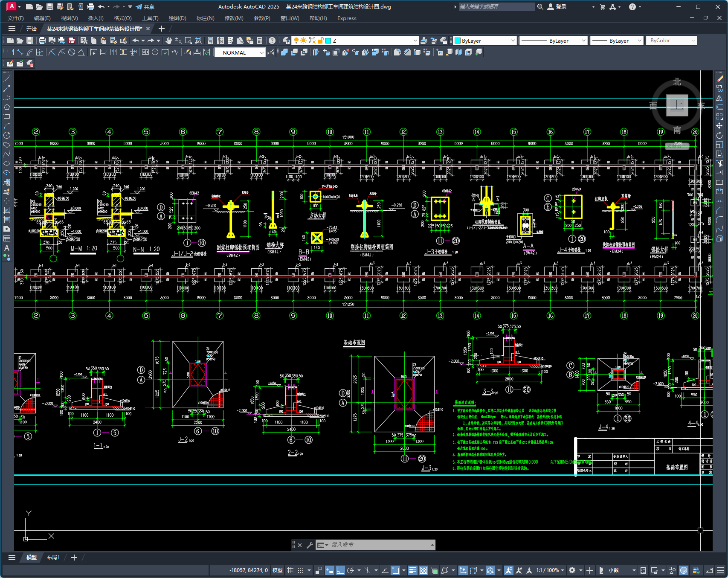
Task: Open the QuickCalc calculator
Action: click(x=260, y=41)
